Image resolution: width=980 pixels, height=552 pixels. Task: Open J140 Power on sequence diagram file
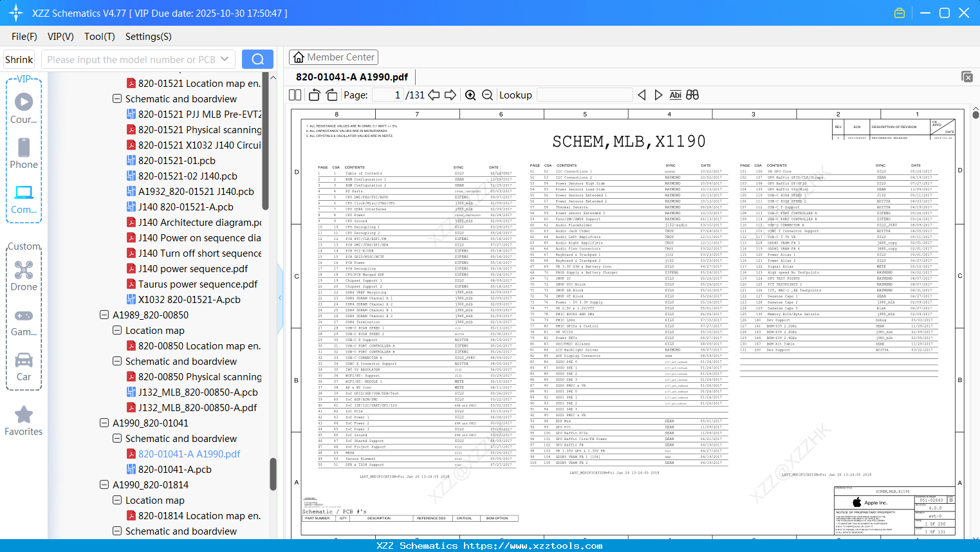[x=200, y=238]
